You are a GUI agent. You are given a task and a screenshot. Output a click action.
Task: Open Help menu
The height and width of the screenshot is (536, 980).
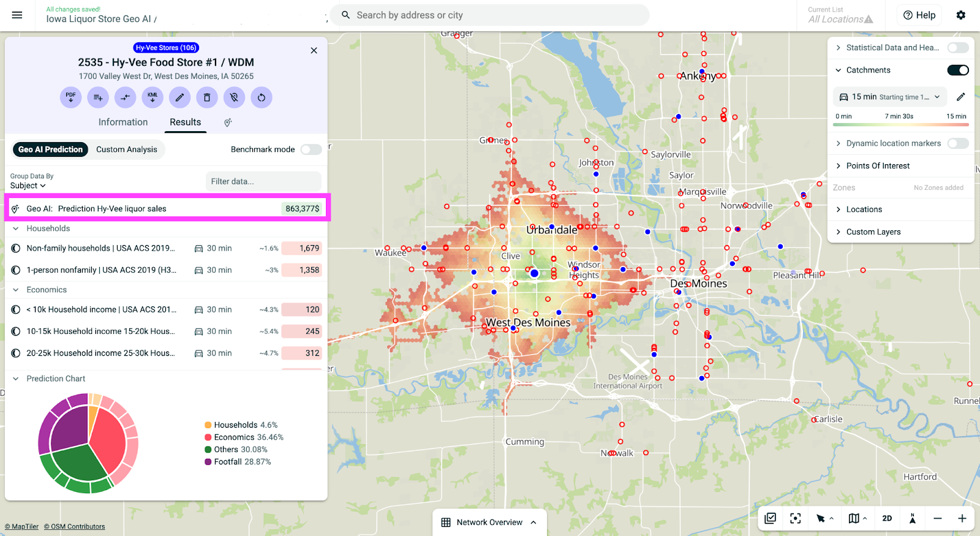[919, 15]
